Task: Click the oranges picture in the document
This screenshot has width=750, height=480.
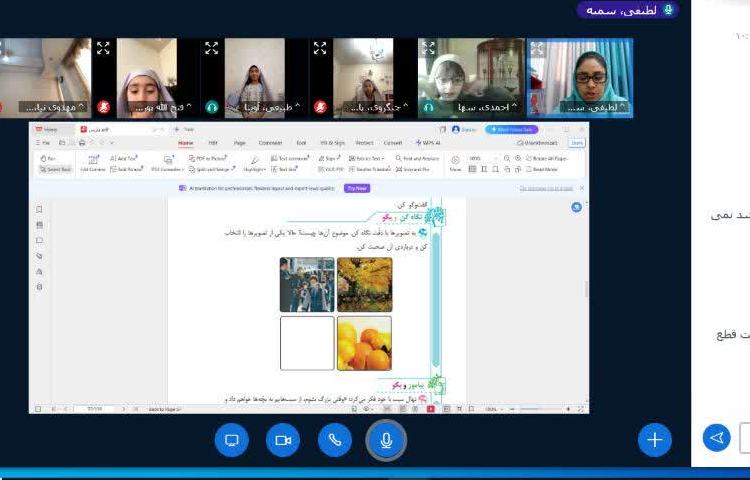Action: coord(364,343)
